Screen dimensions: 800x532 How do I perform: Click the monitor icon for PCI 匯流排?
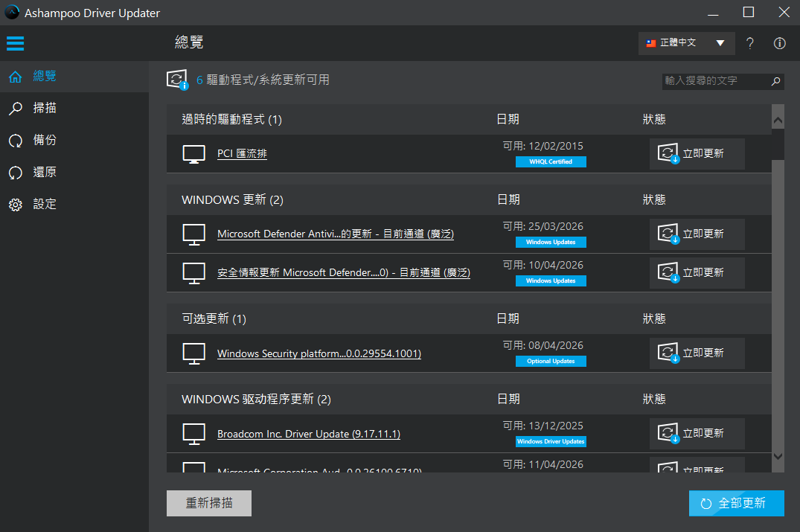tap(194, 154)
